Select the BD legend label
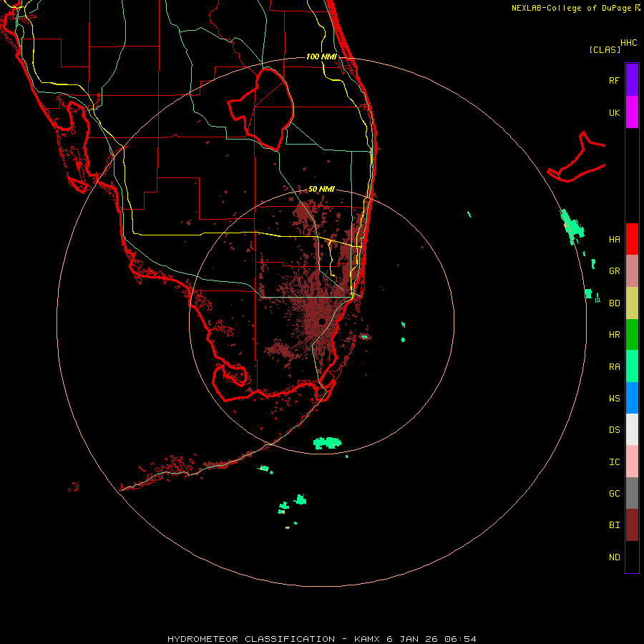Viewport: 644px width, 644px height. [614, 303]
